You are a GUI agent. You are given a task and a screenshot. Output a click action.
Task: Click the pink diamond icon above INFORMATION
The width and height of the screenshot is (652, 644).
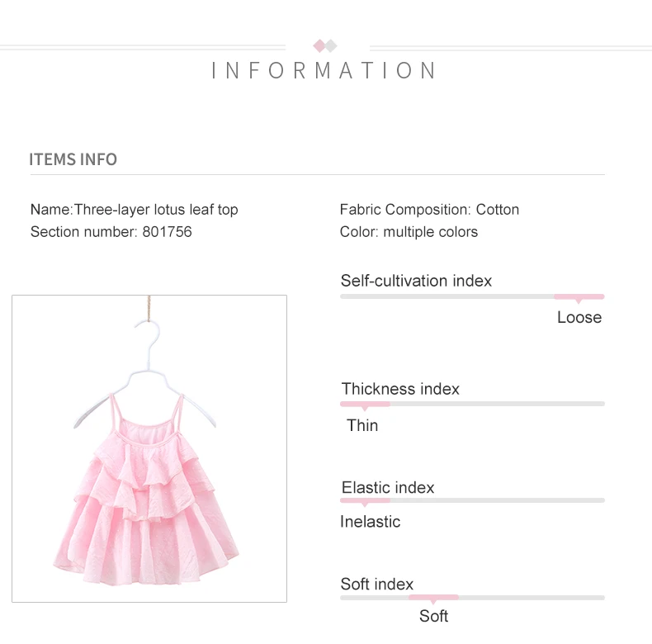coord(319,45)
